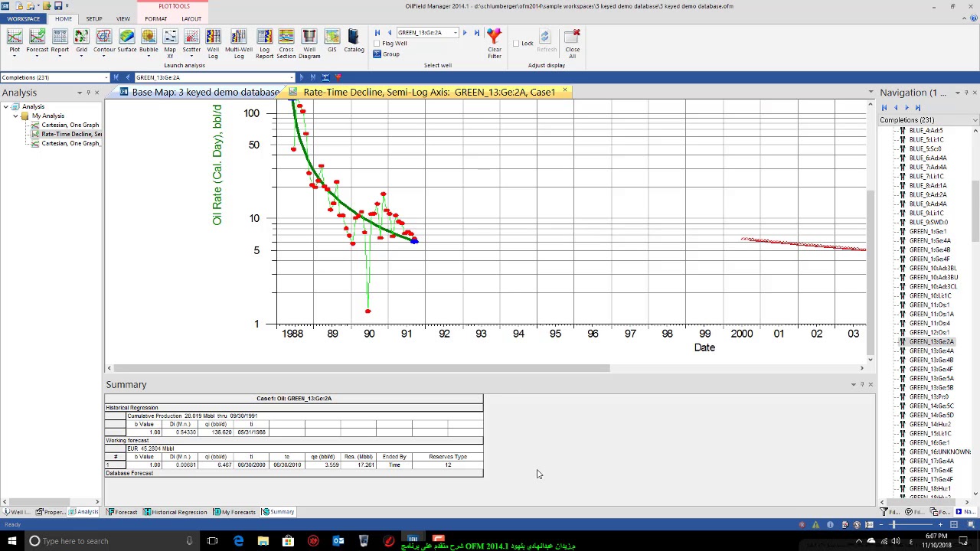Launch the Multi-Well Log tool
This screenshot has width=980, height=551.
click(239, 44)
